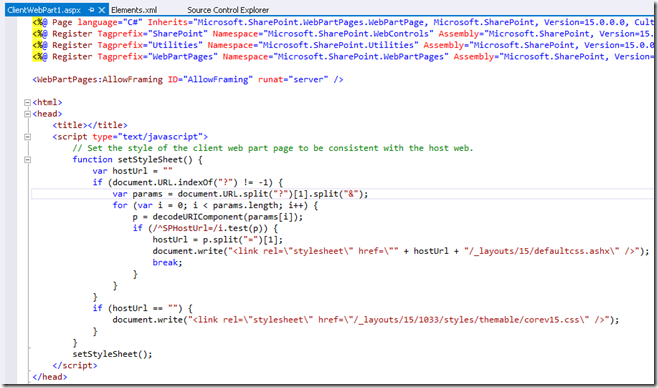Click the Register Tagprefix="SharePoint" line

point(343,34)
